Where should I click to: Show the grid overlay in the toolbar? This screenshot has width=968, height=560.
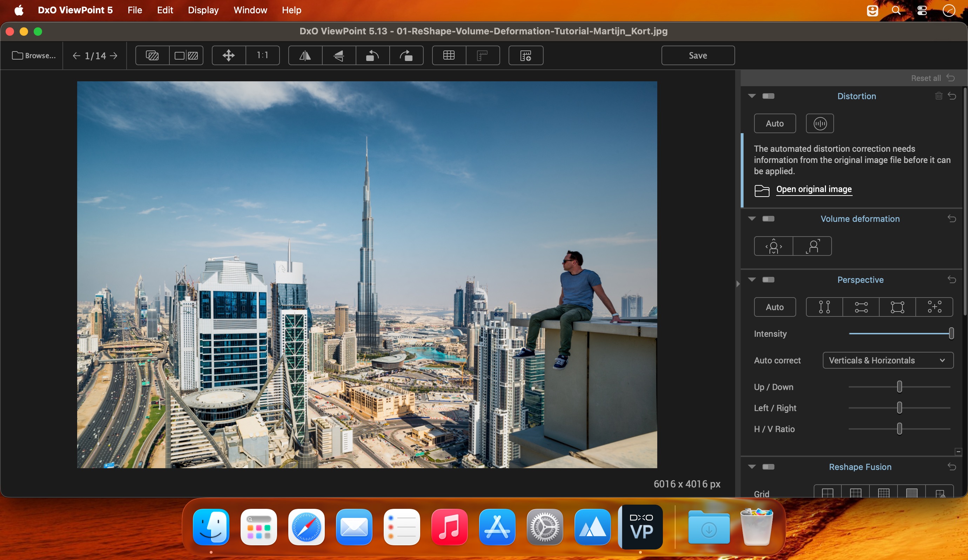click(x=449, y=56)
